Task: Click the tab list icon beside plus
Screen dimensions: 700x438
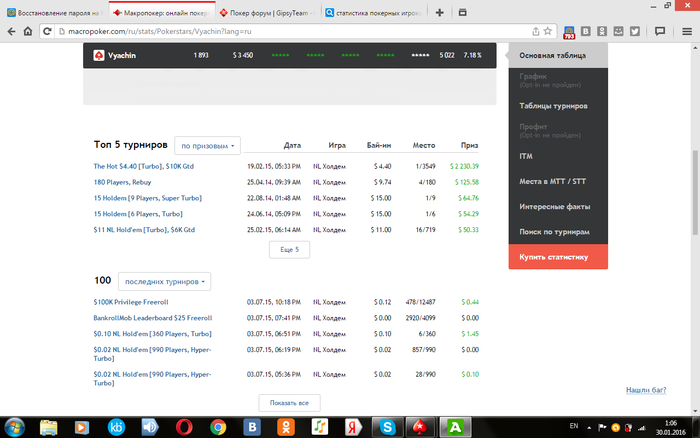Action: coord(462,13)
